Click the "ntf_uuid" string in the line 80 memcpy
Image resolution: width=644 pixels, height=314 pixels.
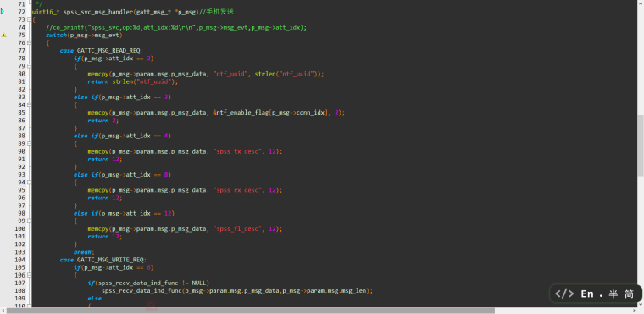(230, 74)
